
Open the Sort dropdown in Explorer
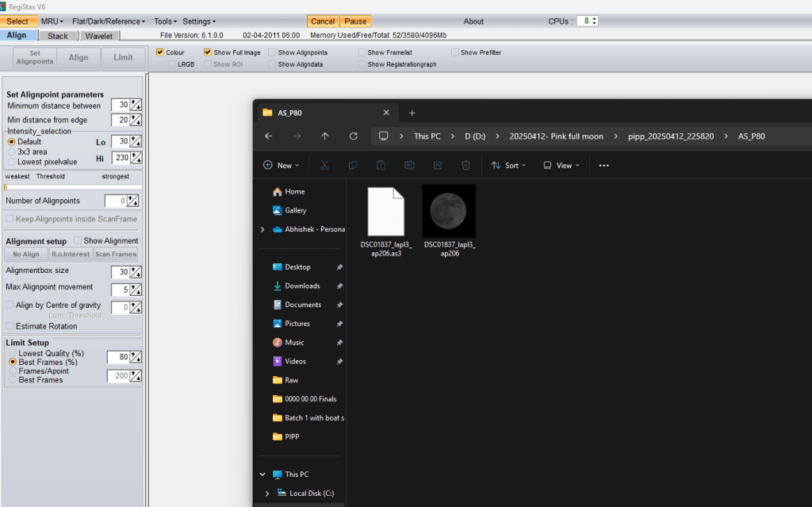coord(509,165)
